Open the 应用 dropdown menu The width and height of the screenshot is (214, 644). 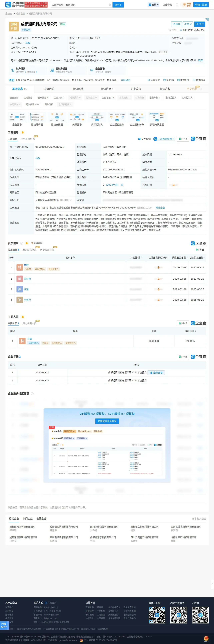153,5
